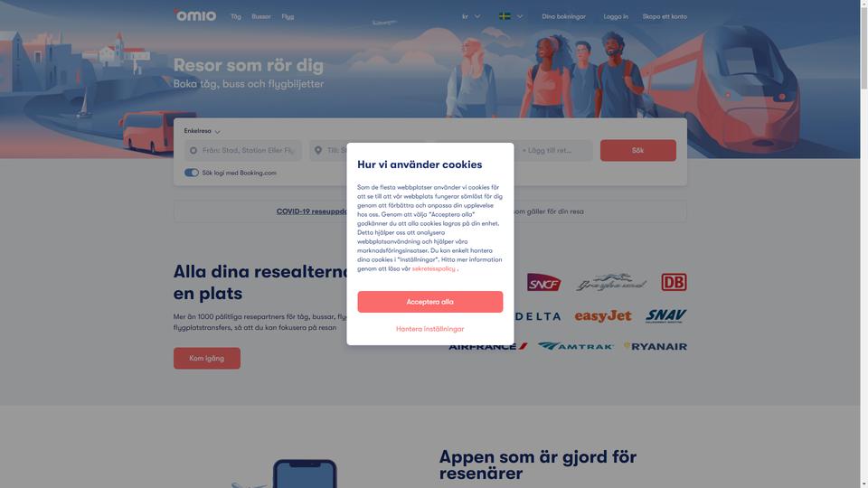Click the DB Deutsche Bahn logo

pos(674,282)
